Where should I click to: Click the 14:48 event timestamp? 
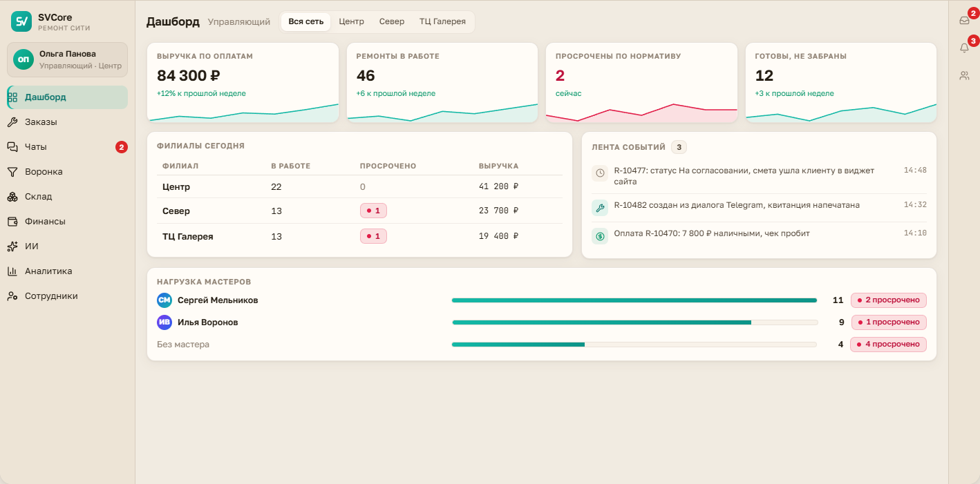[915, 170]
